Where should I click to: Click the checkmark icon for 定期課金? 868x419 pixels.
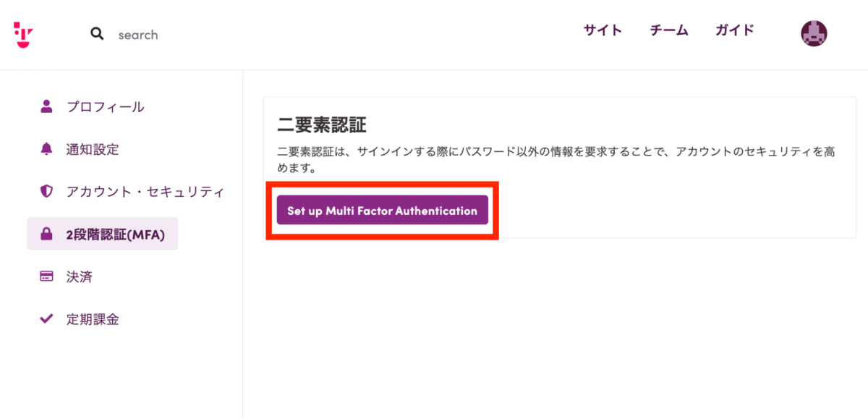coord(46,318)
